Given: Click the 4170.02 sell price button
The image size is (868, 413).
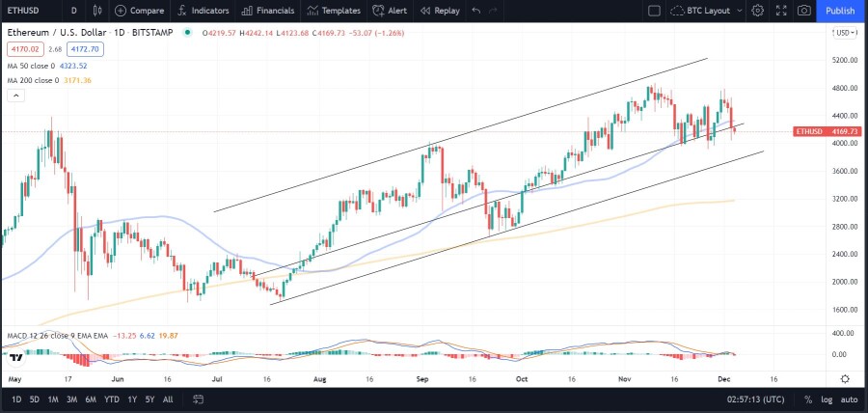Looking at the screenshot, I should coord(23,50).
